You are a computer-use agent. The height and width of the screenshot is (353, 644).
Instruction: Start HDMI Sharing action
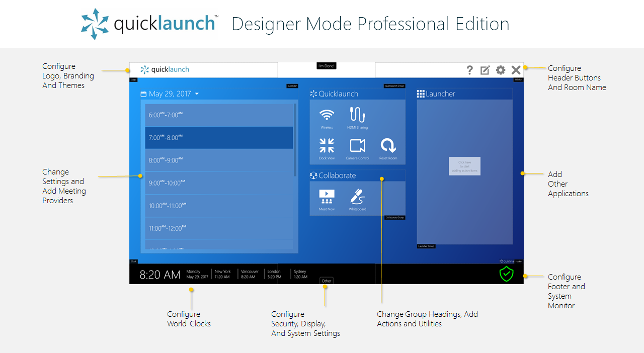coord(357,118)
